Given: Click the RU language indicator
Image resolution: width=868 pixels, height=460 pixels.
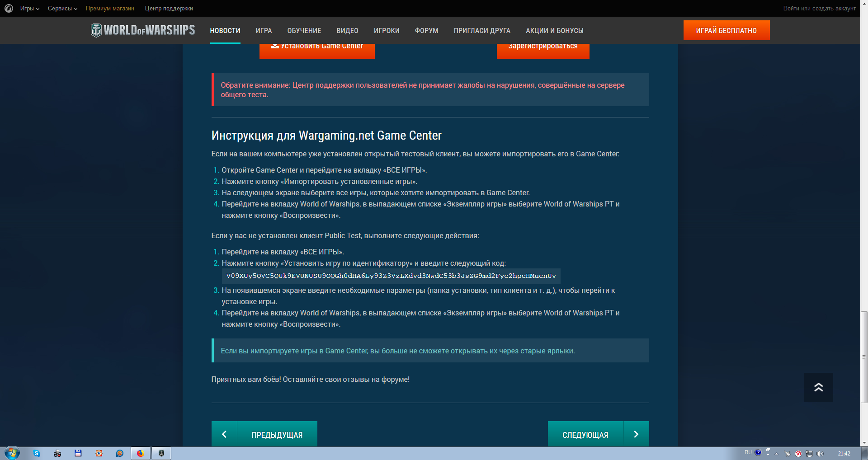Looking at the screenshot, I should point(748,452).
